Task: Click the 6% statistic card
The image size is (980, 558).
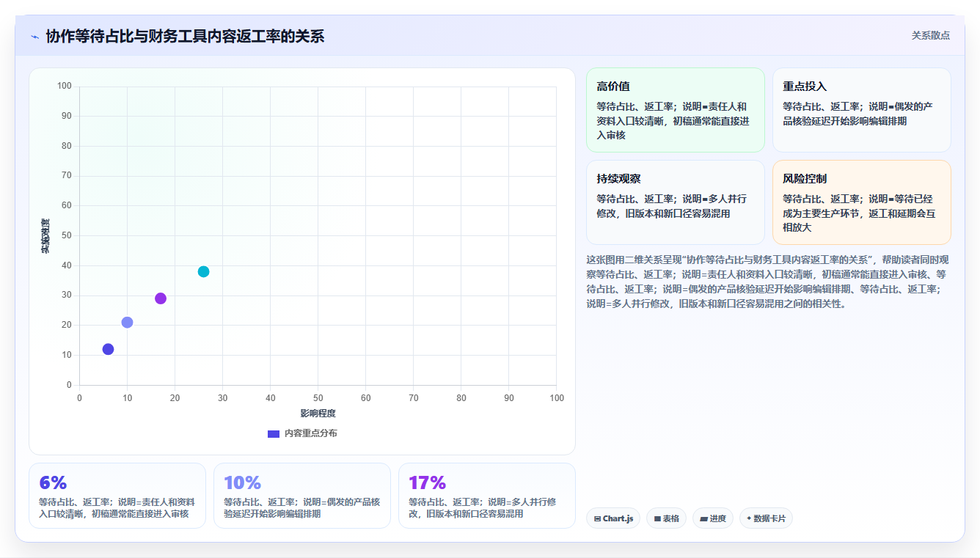Action: 117,496
